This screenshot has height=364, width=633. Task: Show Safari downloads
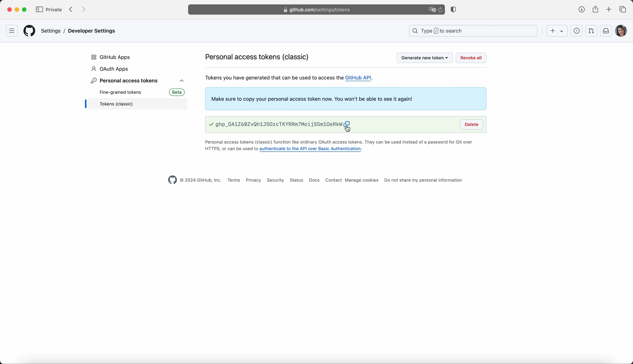pyautogui.click(x=582, y=10)
